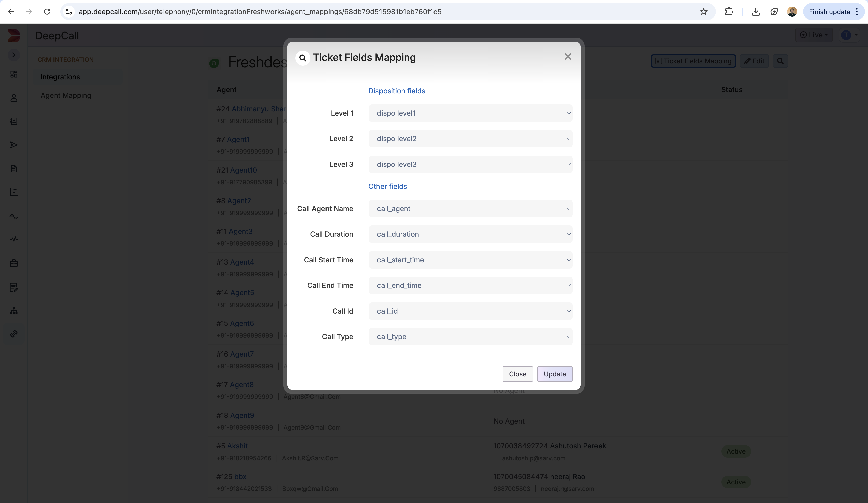Close the Ticket Fields Mapping dialog

[x=568, y=57]
